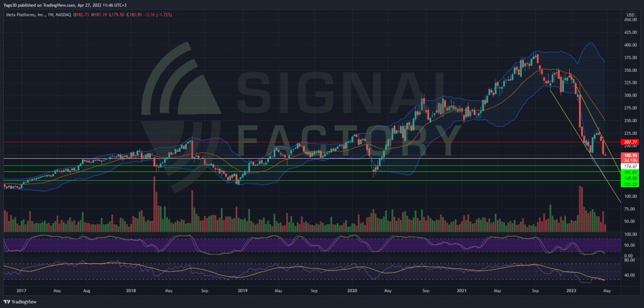
Task: Click the 400.00 price scale label
Action: pyautogui.click(x=631, y=45)
